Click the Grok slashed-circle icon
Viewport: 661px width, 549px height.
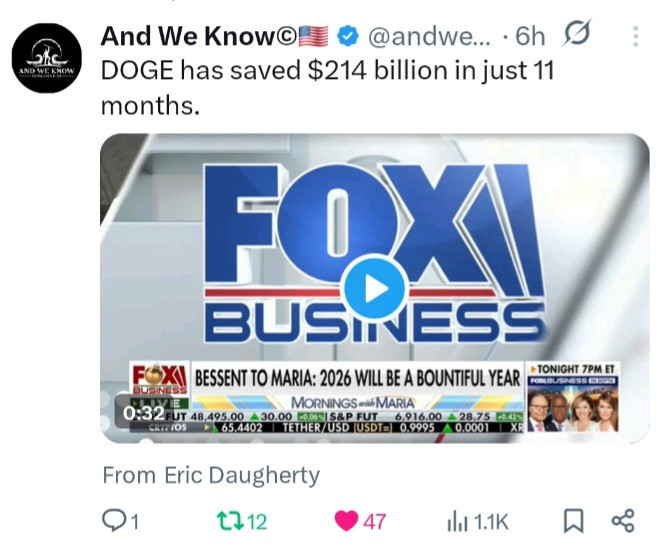pos(577,33)
